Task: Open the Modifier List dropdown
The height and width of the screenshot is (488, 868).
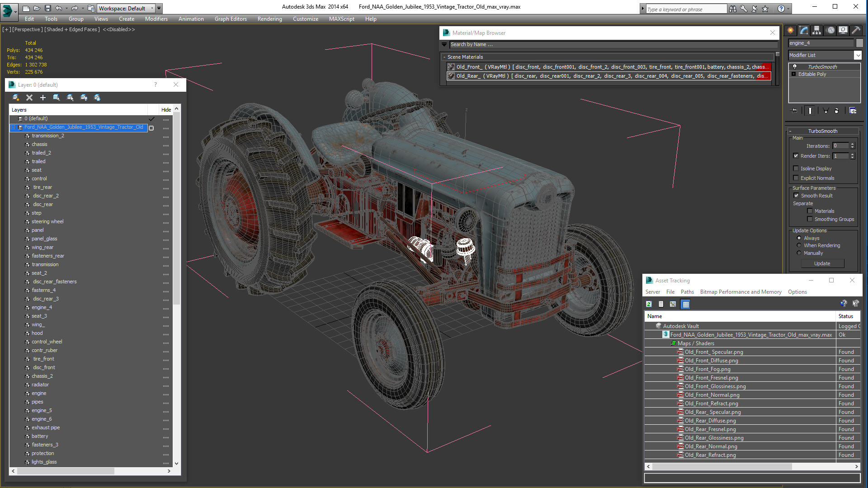Action: pos(825,55)
